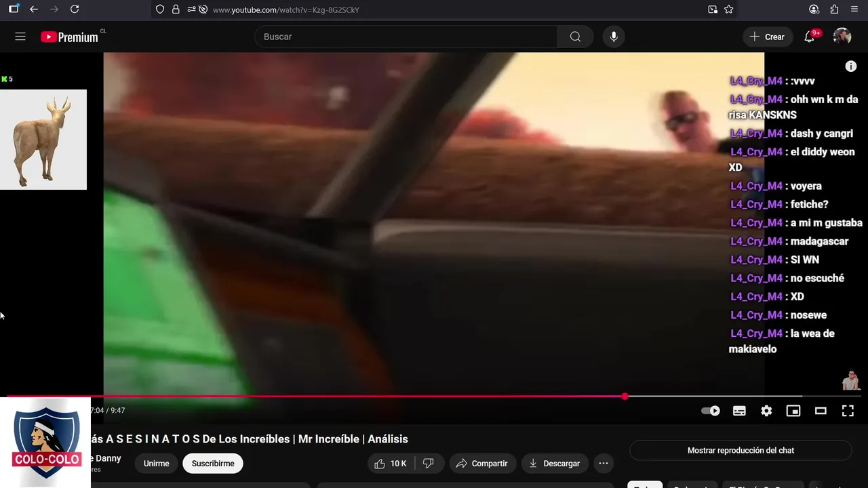The width and height of the screenshot is (868, 488).
Task: Open the Firefox account icon
Action: pyautogui.click(x=814, y=9)
